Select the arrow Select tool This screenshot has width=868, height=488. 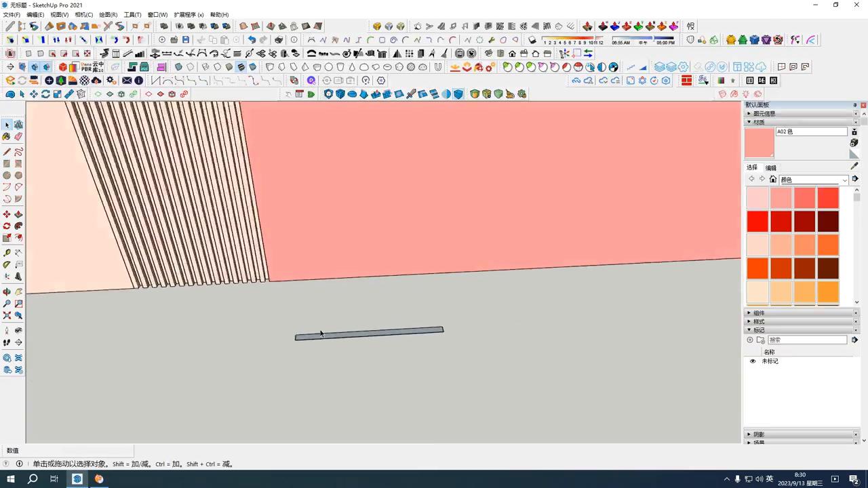point(7,124)
